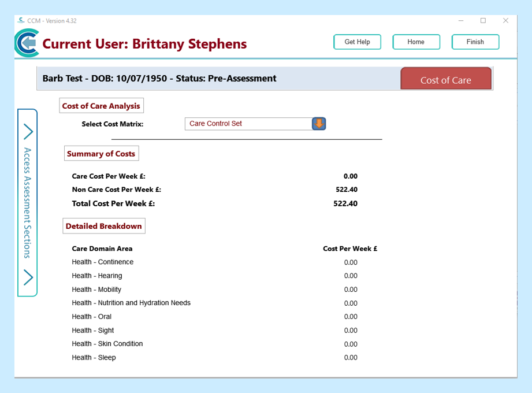
Task: Select the Cost of Care tab
Action: coord(445,80)
